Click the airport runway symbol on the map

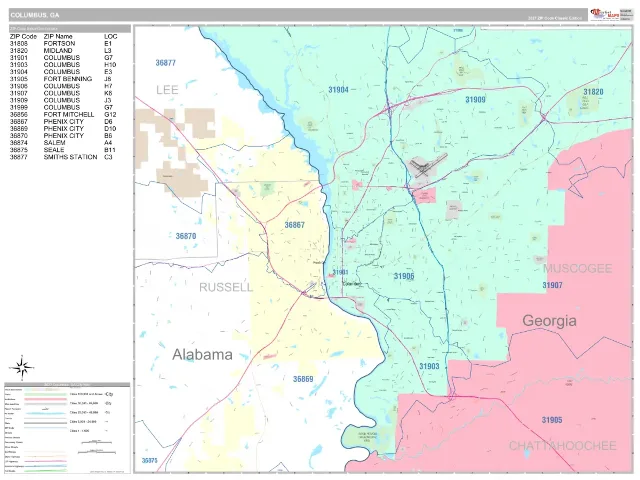pyautogui.click(x=428, y=164)
